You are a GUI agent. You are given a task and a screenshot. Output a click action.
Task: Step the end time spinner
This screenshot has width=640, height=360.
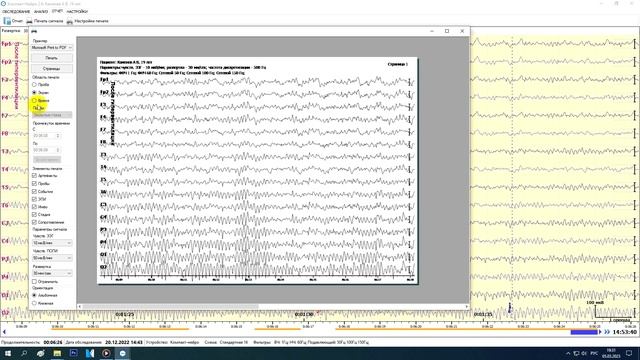(58, 150)
